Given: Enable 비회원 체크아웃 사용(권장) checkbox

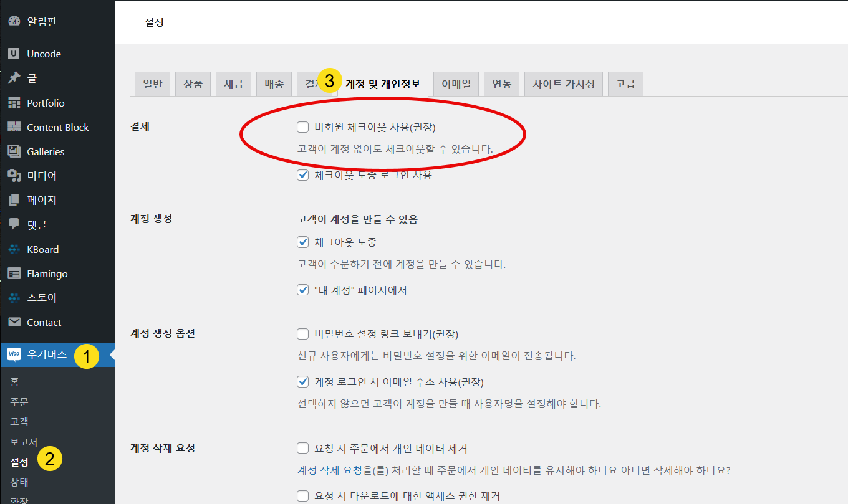Looking at the screenshot, I should pos(302,126).
